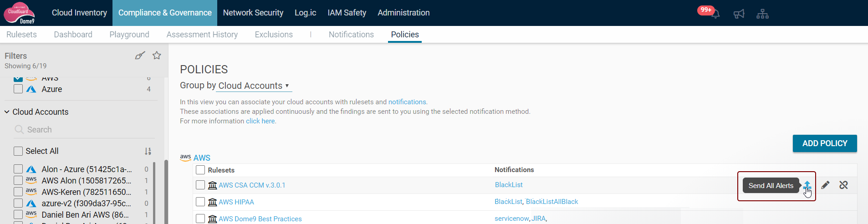Check the AWS Dome9 Best Practices row checkbox

coord(200,219)
